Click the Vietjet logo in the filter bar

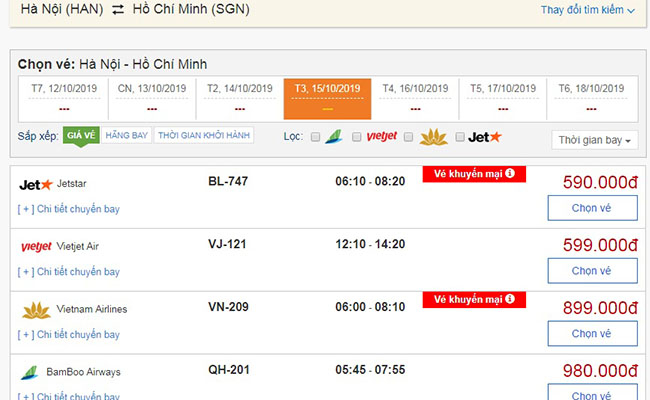click(381, 136)
